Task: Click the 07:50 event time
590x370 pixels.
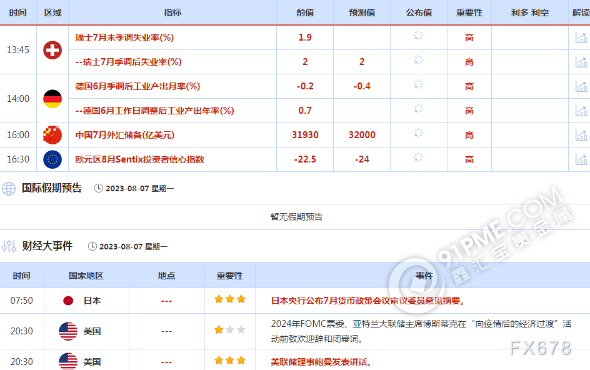Action: click(21, 301)
